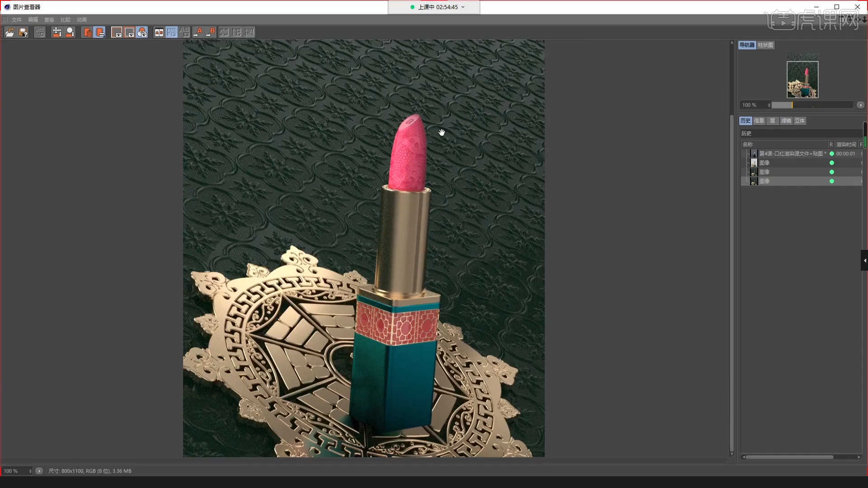Click the Render region to Picture Viewer icon
The height and width of the screenshot is (488, 868).
pyautogui.click(x=57, y=32)
